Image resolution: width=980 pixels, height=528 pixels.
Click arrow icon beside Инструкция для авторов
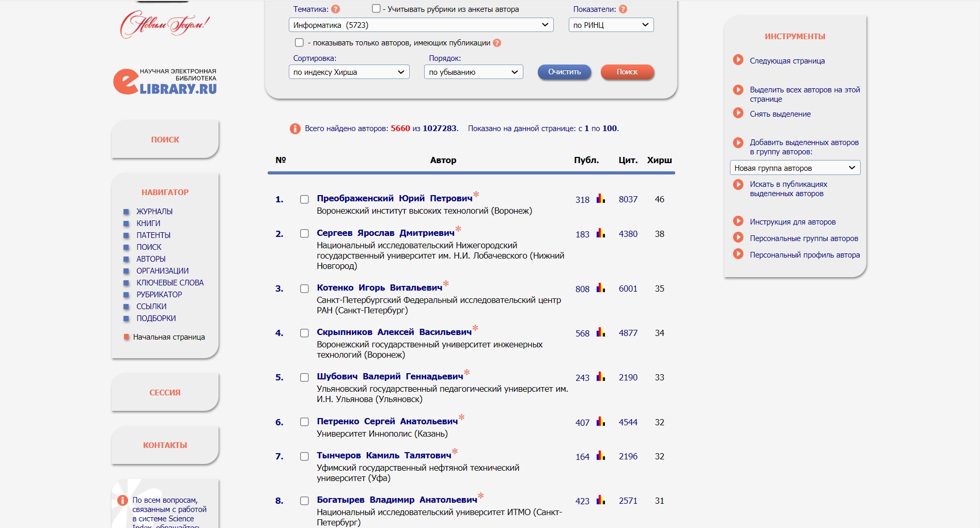pos(738,221)
